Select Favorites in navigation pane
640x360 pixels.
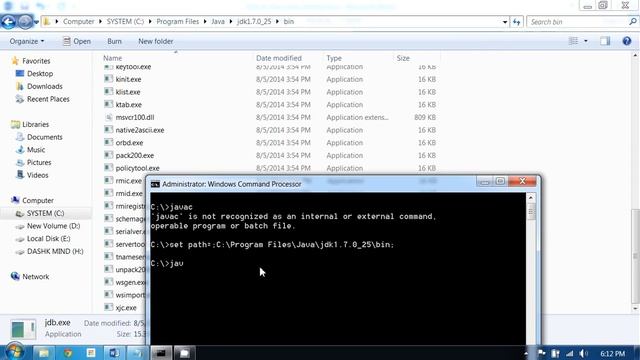(x=36, y=61)
